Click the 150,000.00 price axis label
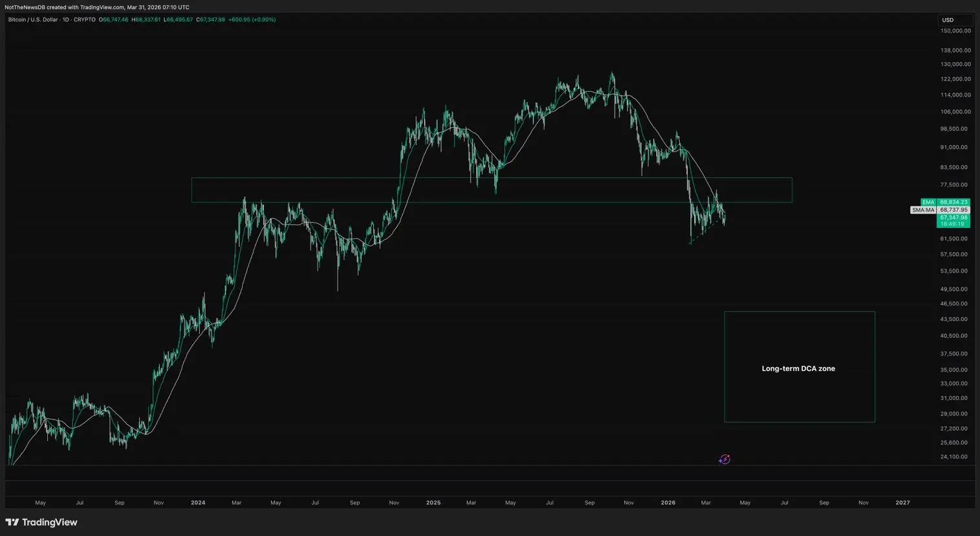 pos(955,30)
